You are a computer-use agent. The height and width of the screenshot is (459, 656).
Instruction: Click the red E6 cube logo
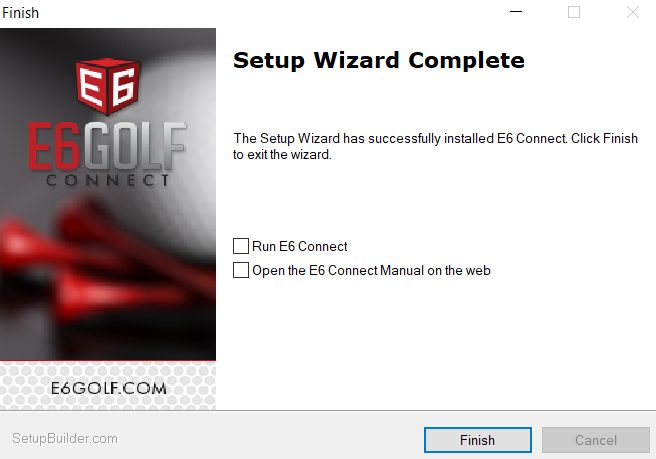point(108,86)
